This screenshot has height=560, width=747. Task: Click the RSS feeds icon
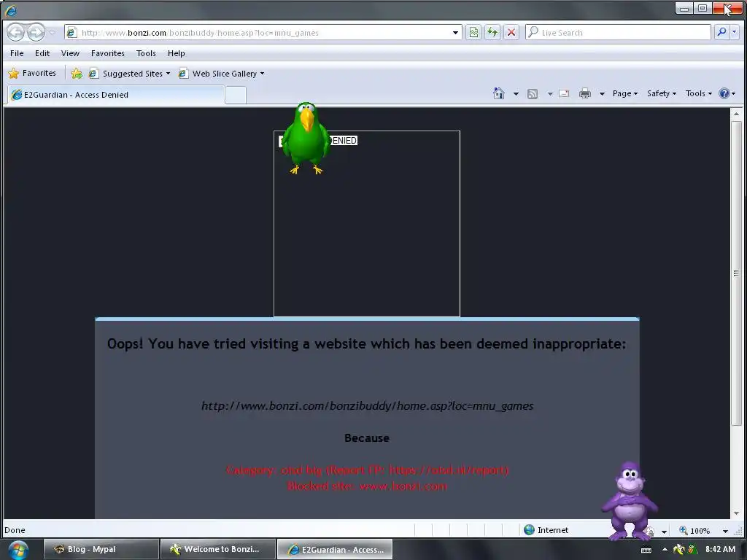(x=533, y=94)
